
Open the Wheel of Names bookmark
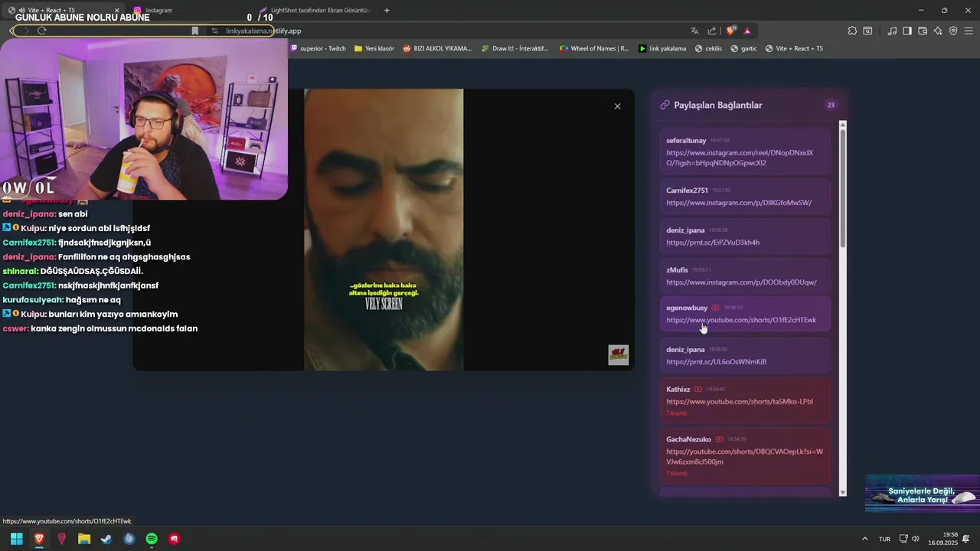[x=594, y=48]
